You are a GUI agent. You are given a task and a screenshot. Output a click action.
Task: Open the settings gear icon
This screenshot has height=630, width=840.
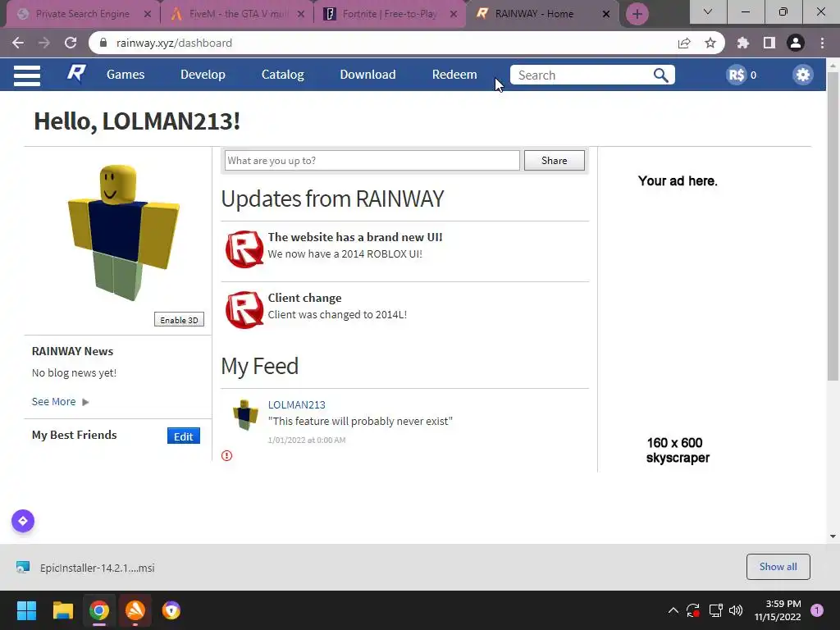point(802,75)
